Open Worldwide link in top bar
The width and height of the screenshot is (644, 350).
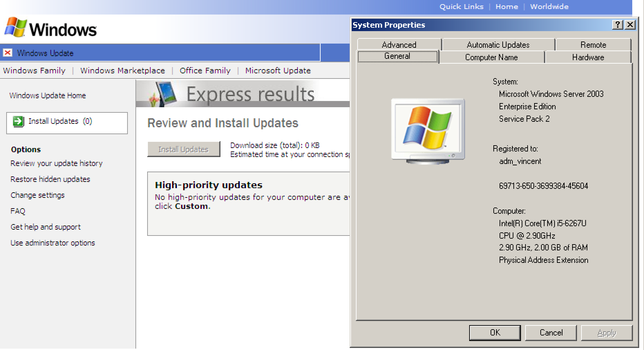pyautogui.click(x=549, y=7)
